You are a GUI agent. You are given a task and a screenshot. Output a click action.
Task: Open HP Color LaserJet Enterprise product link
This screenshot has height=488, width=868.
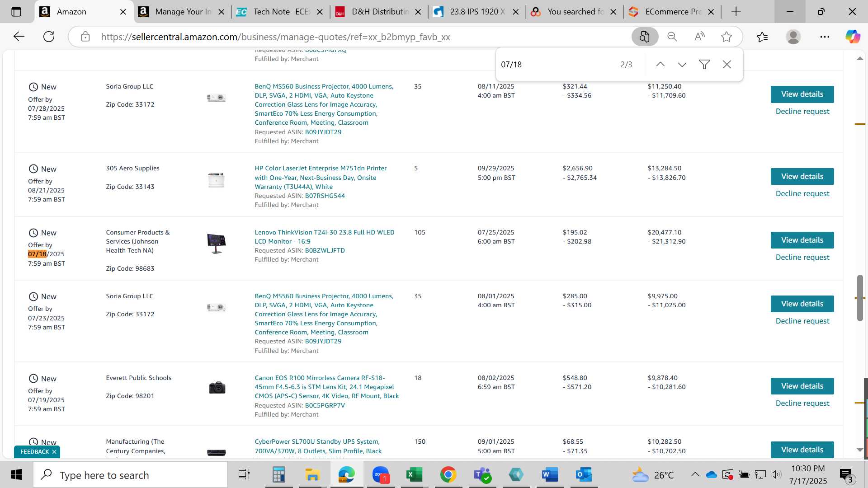point(321,178)
